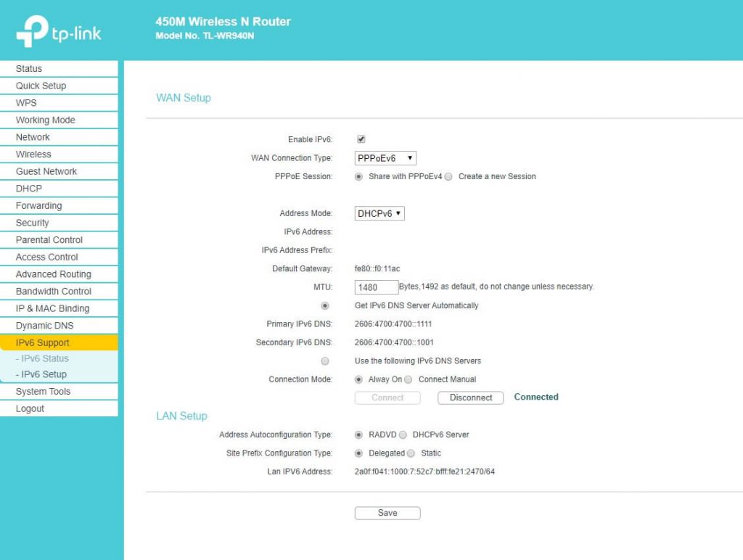743x560 pixels.
Task: Select Static site prefix configuration type
Action: 411,453
